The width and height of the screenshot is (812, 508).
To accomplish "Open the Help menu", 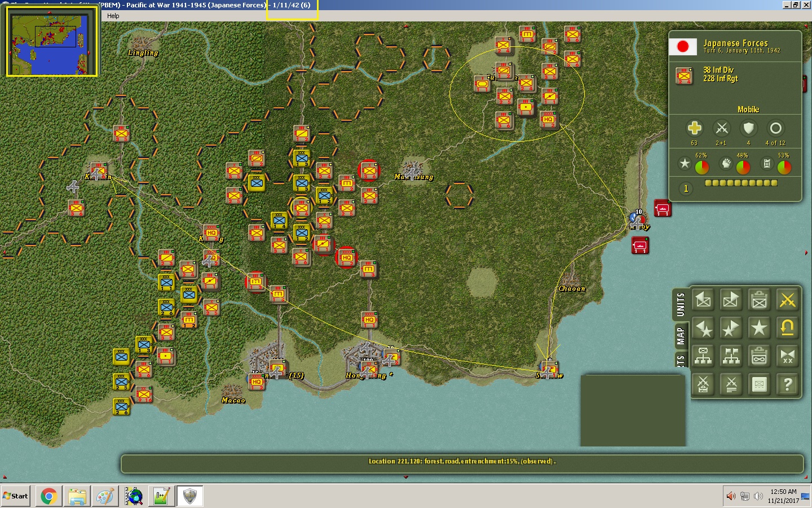I will click(x=113, y=16).
